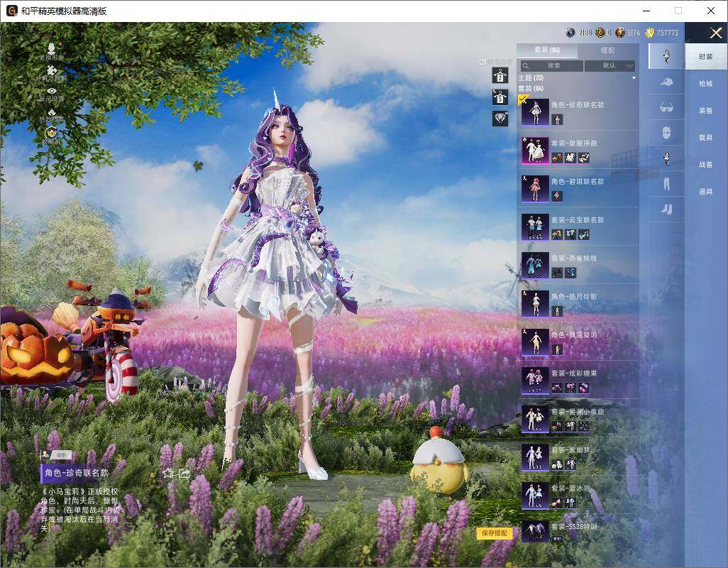Select the cap headwear category icon
Screen dimensions: 728x568
click(x=667, y=82)
